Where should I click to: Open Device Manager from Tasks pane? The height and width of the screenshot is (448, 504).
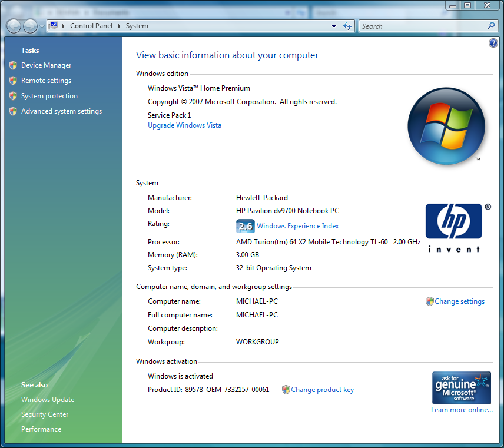point(47,65)
